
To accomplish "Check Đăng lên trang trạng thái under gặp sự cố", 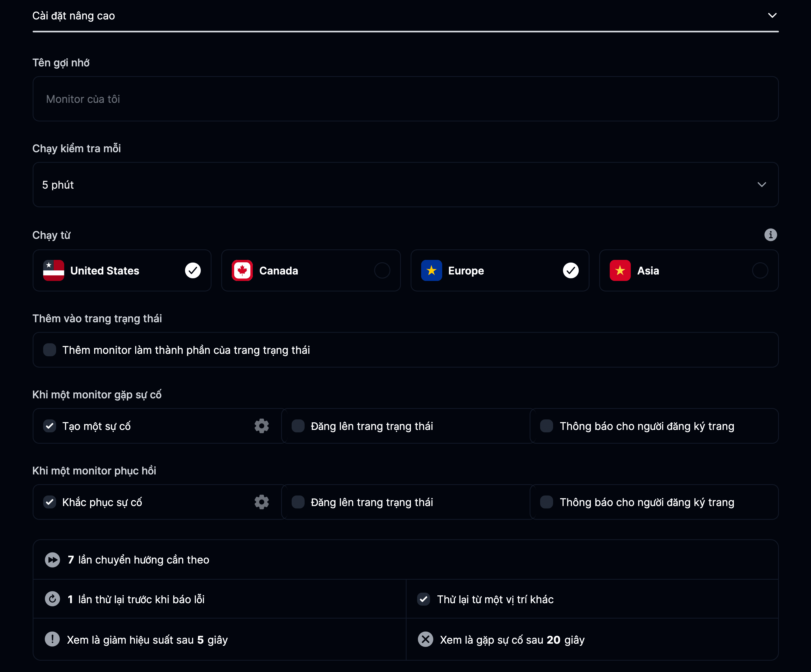I will point(298,426).
